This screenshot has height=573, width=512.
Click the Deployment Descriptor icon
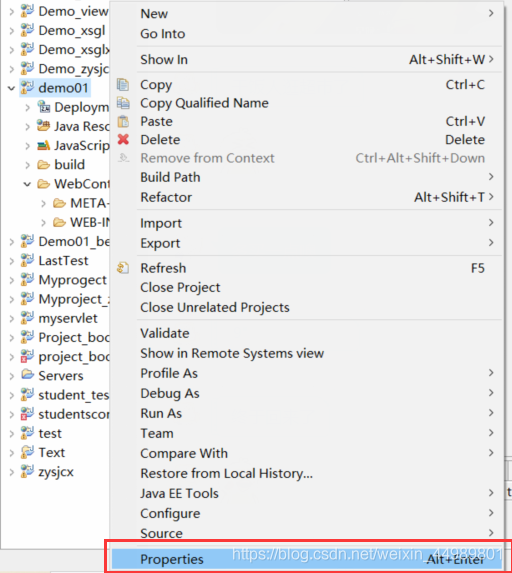pos(43,107)
